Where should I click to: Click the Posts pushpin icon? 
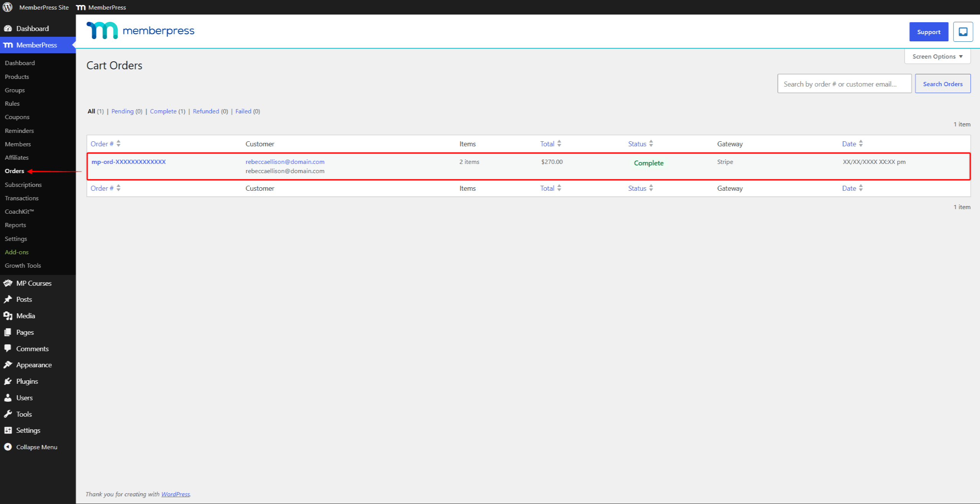click(x=8, y=299)
